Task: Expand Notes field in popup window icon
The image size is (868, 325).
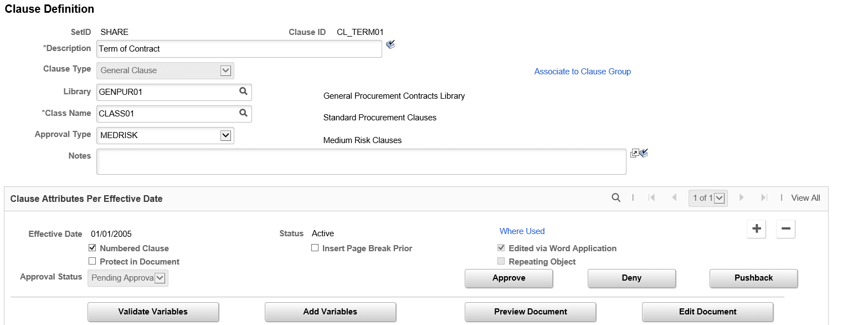Action: point(634,153)
